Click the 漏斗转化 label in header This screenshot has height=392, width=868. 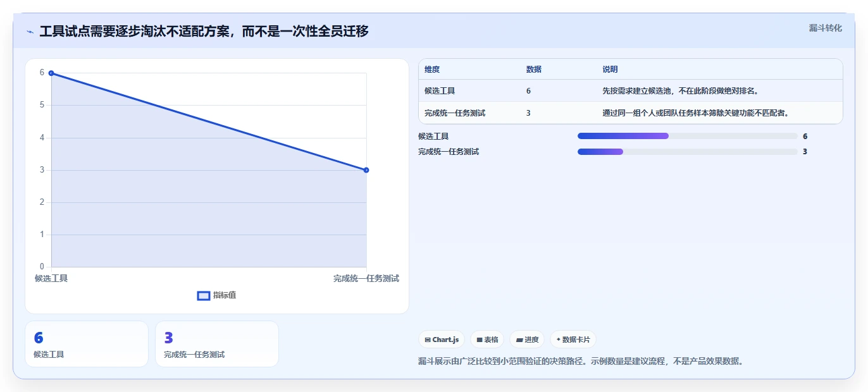(x=825, y=28)
